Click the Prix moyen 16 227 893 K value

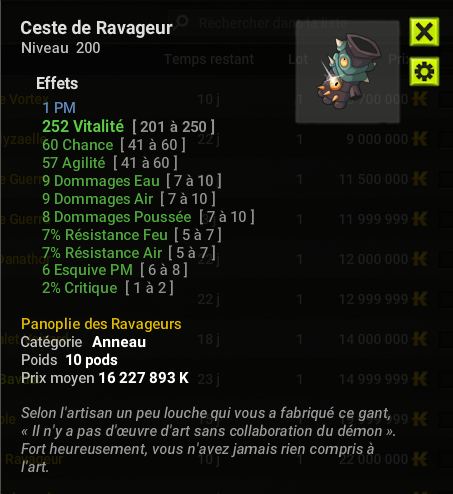[x=144, y=378]
